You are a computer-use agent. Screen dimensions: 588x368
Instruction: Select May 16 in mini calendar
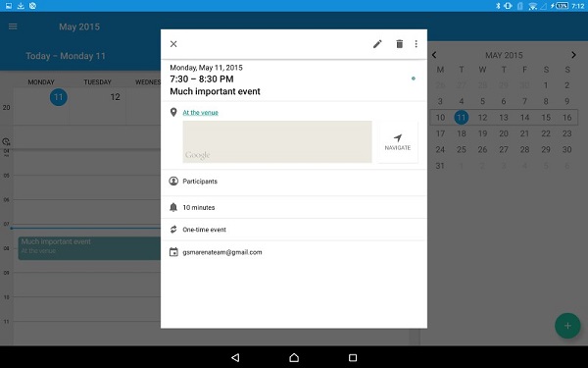(x=567, y=118)
